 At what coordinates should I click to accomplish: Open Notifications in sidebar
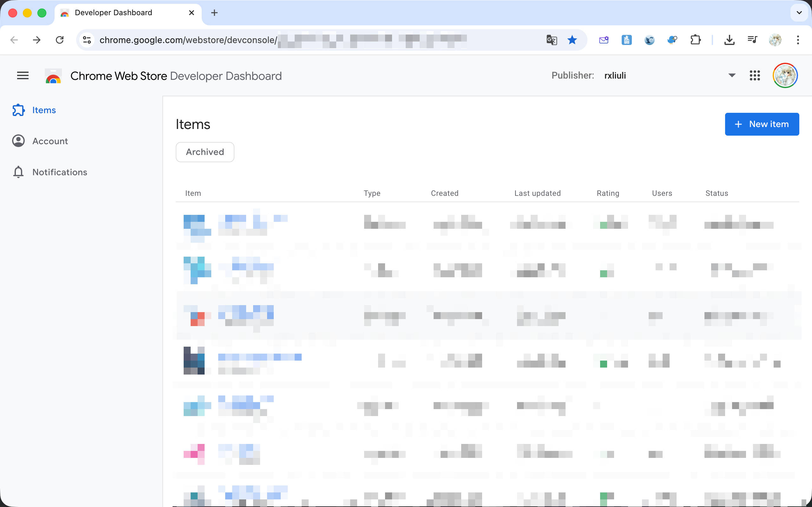(x=59, y=172)
